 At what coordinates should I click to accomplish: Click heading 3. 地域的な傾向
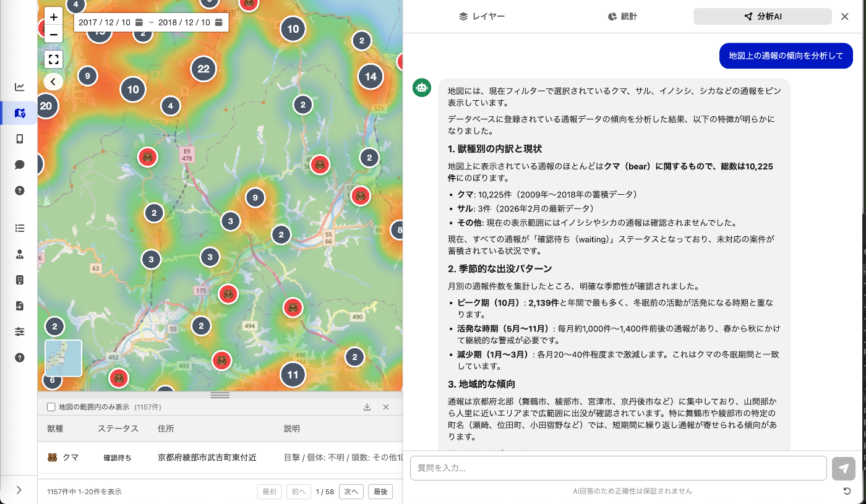(x=481, y=384)
